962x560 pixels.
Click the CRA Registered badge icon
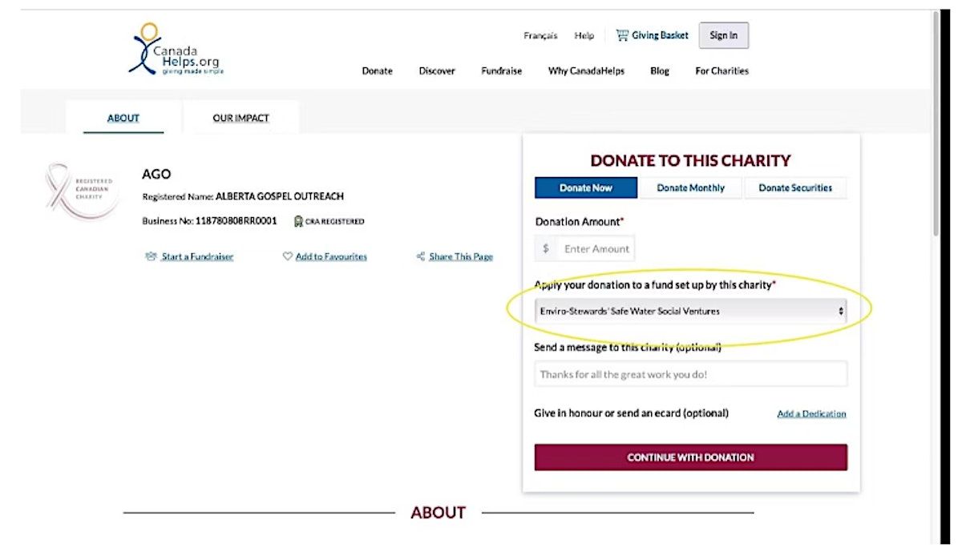[x=298, y=222]
